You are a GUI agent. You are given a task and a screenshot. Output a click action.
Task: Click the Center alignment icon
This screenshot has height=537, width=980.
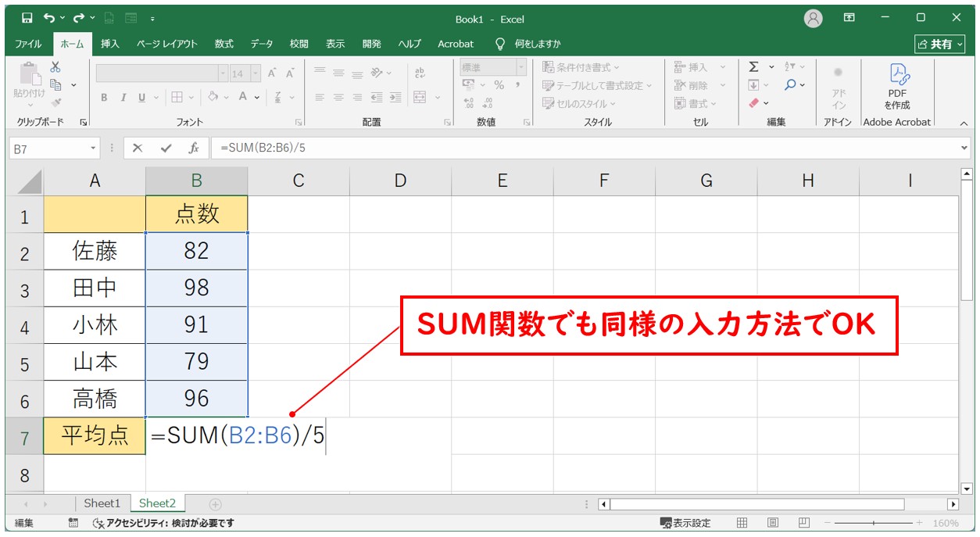pos(338,98)
